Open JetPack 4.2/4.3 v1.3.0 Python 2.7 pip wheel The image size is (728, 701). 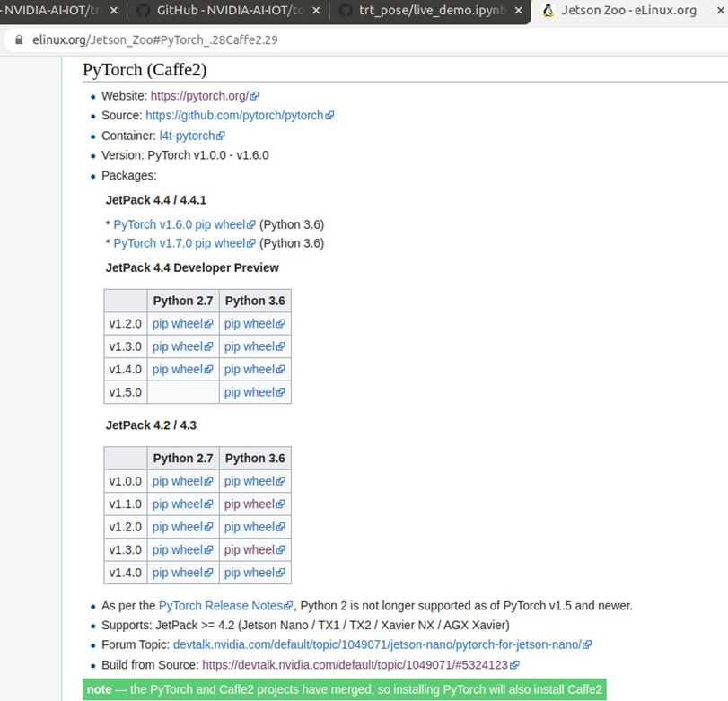click(x=178, y=549)
